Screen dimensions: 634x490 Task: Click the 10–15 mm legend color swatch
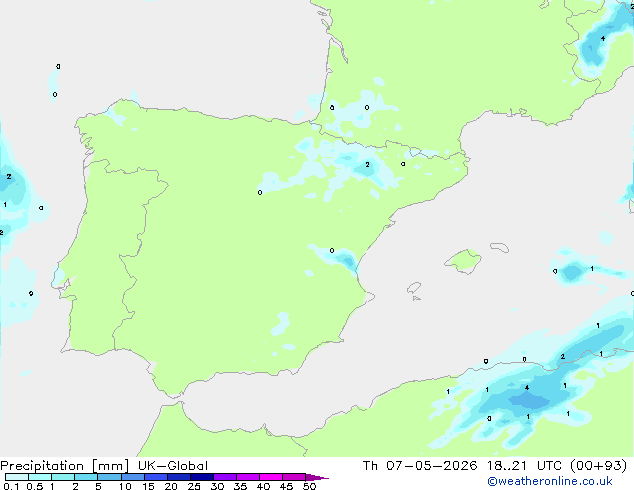tap(133, 477)
